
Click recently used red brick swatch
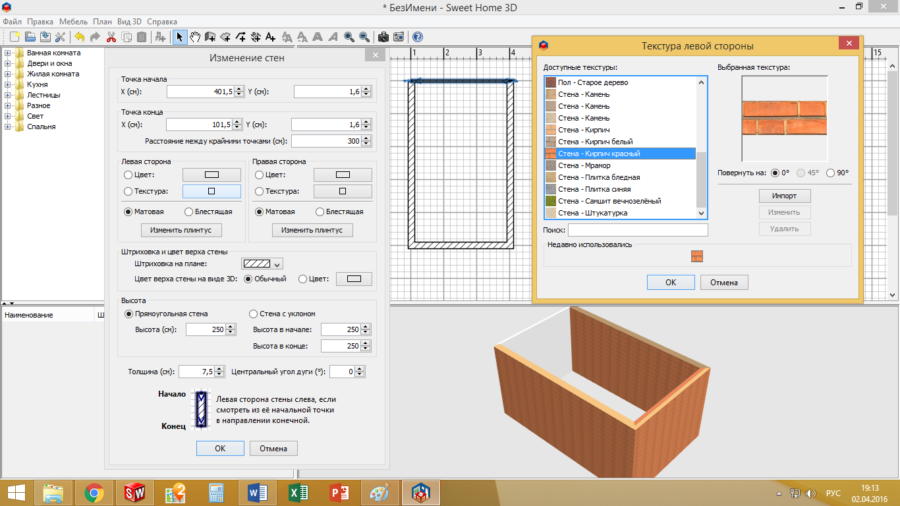pos(697,256)
